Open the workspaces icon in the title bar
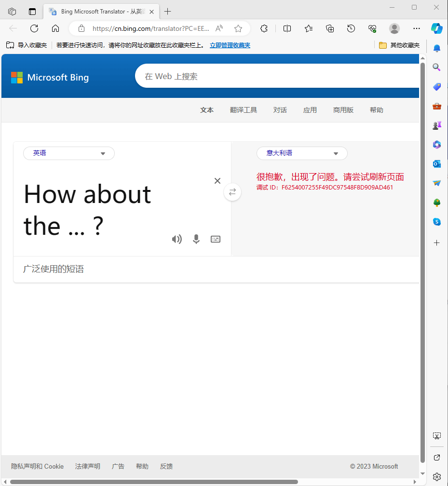This screenshot has width=448, height=486. click(12, 12)
